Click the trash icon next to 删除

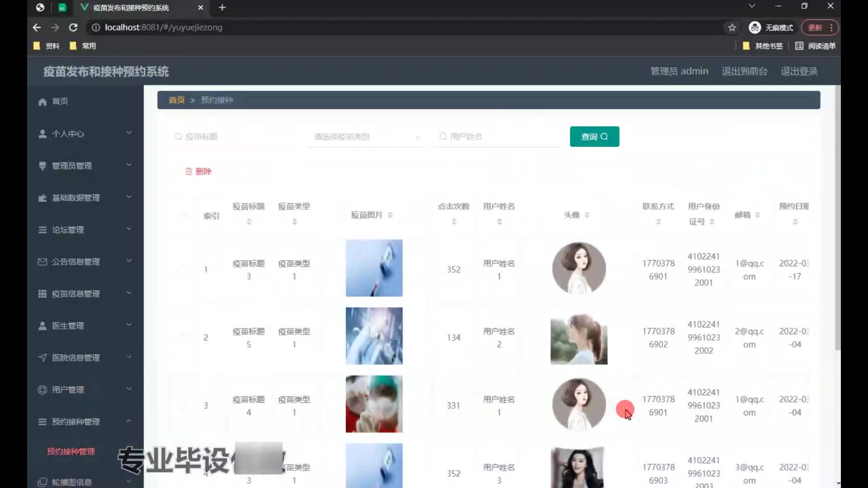click(189, 171)
